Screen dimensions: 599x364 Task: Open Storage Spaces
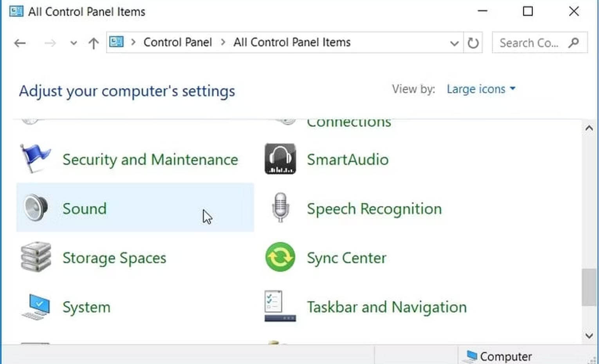114,258
